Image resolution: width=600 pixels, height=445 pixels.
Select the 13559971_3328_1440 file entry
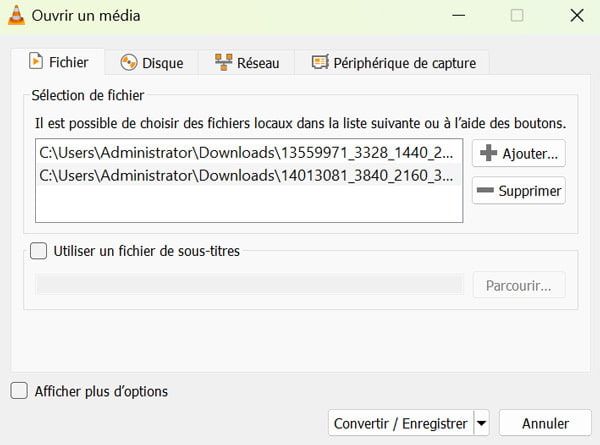coord(247,153)
